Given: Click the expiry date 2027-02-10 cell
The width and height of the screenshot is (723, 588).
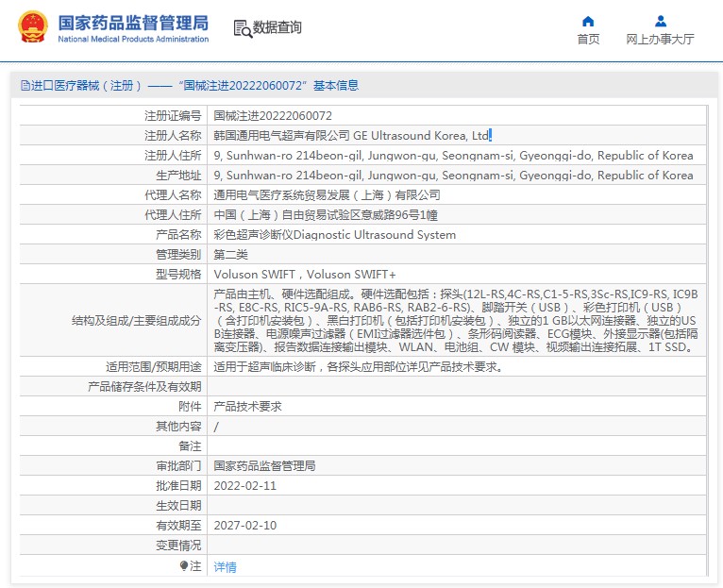Looking at the screenshot, I should [244, 525].
